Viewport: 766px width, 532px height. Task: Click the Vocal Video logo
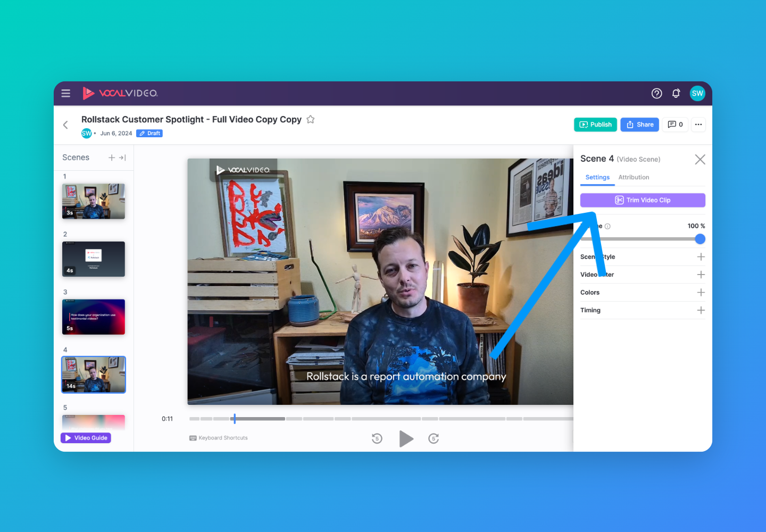tap(120, 93)
